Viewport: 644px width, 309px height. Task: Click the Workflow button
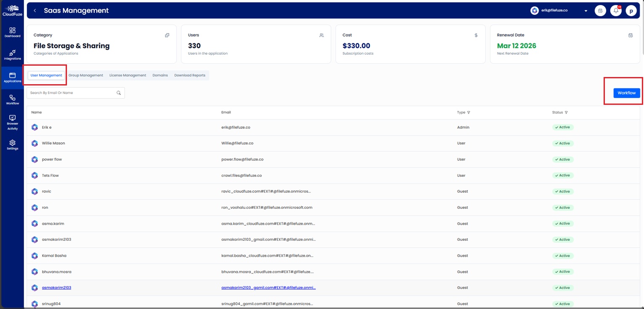pos(626,93)
